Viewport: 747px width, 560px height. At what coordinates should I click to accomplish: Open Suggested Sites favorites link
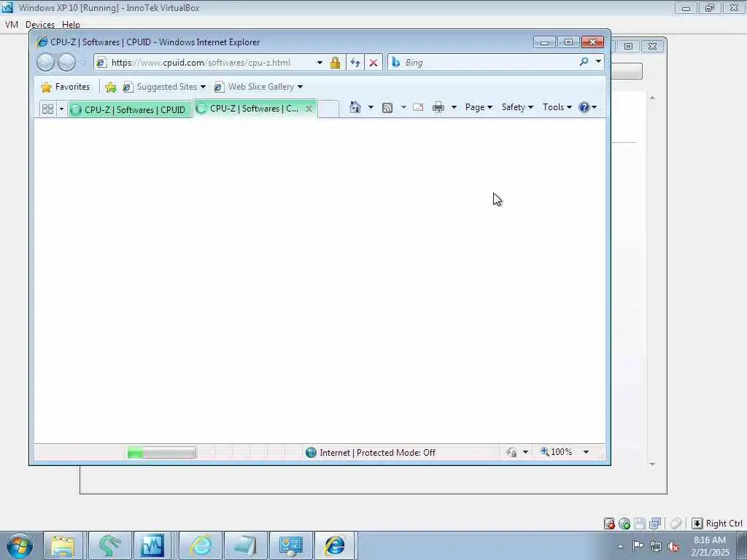(x=164, y=87)
